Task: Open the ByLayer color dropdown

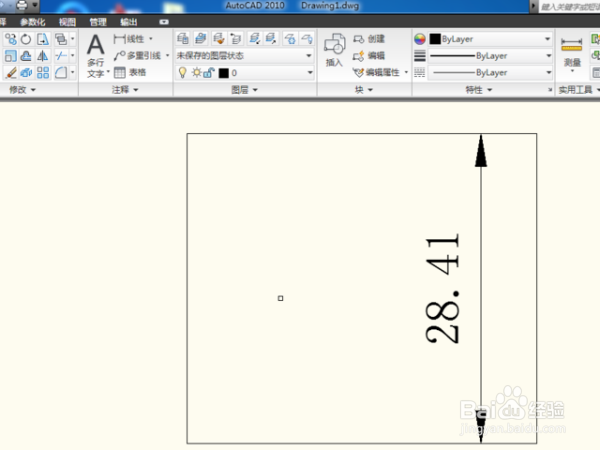Action: pos(490,39)
